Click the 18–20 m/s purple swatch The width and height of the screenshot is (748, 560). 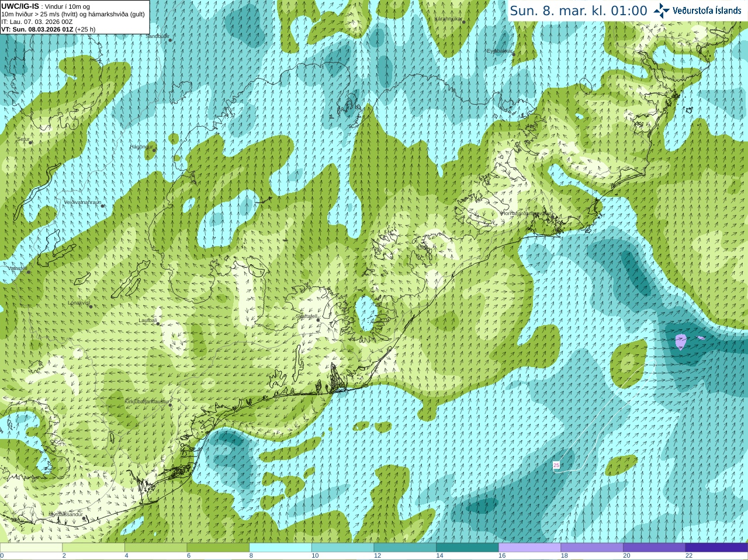click(592, 548)
